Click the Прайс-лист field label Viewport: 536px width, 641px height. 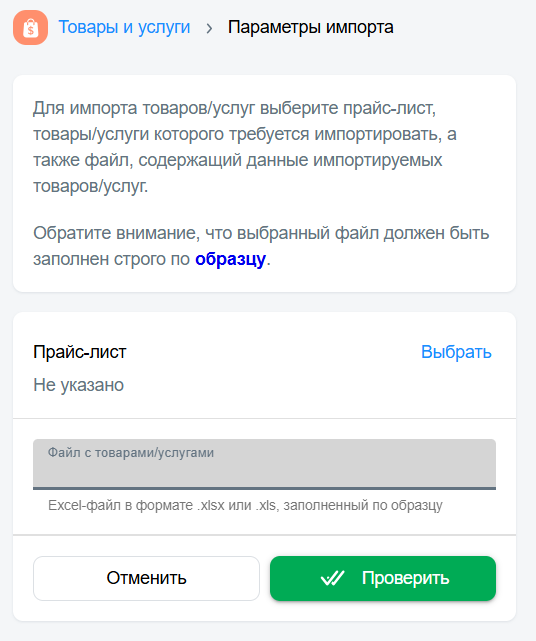(x=80, y=352)
